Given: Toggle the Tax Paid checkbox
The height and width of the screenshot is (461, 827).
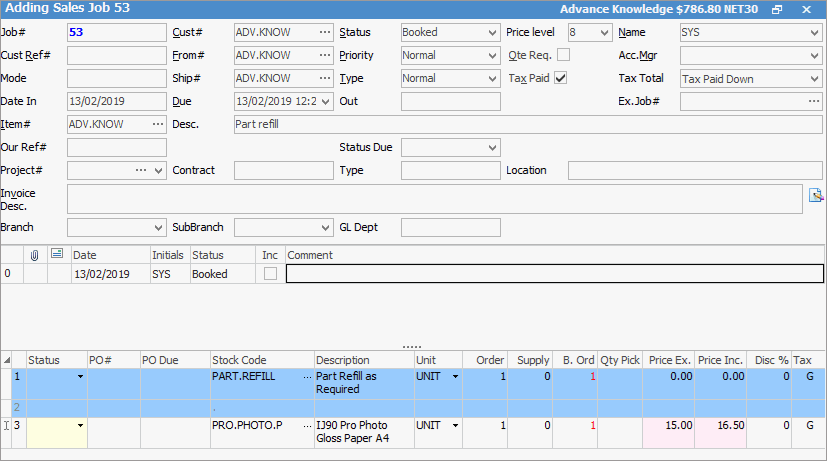Looking at the screenshot, I should click(x=561, y=78).
